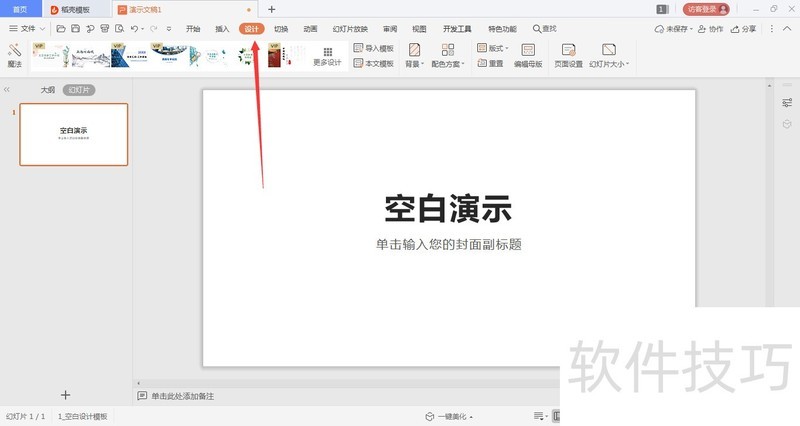This screenshot has height=426, width=800.
Task: Open the notes display dropdown in status bar
Action: [540, 416]
